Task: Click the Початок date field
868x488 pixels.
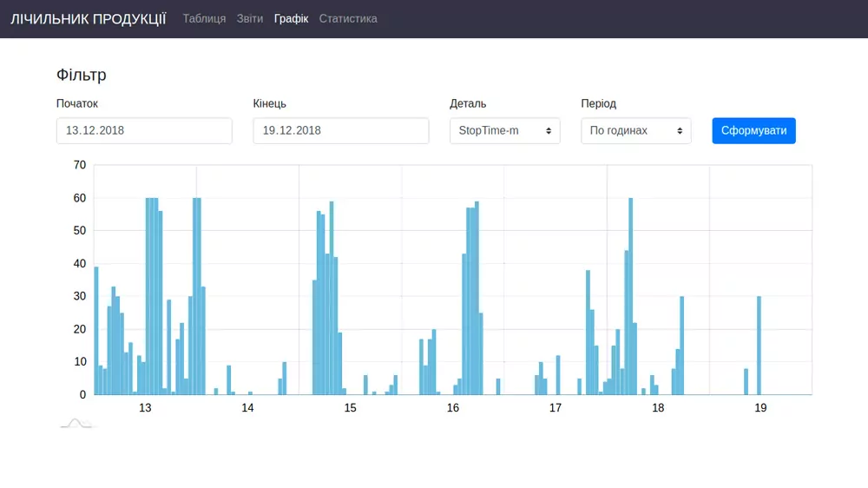Action: coord(144,131)
